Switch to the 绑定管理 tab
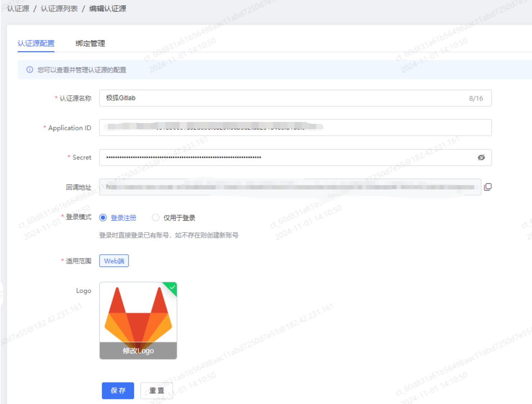The image size is (532, 404). [x=90, y=43]
